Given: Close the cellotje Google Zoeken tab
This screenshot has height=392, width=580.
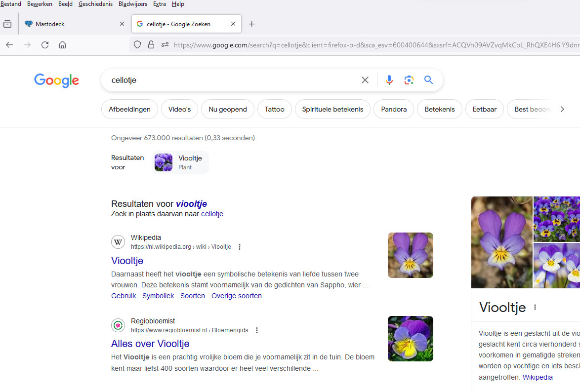Looking at the screenshot, I should click(233, 24).
